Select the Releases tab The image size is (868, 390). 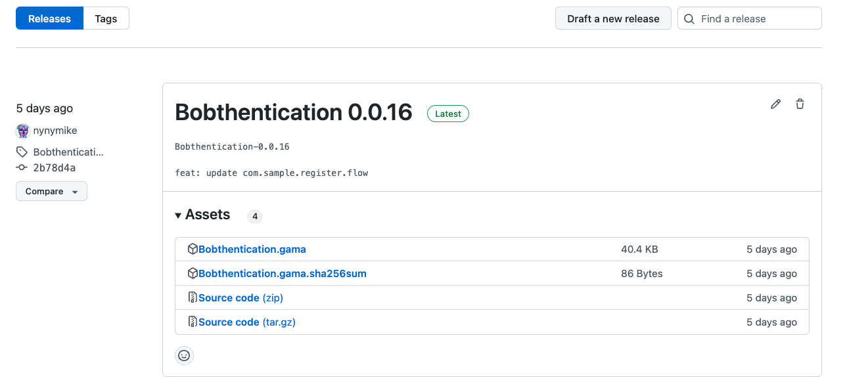coord(49,18)
